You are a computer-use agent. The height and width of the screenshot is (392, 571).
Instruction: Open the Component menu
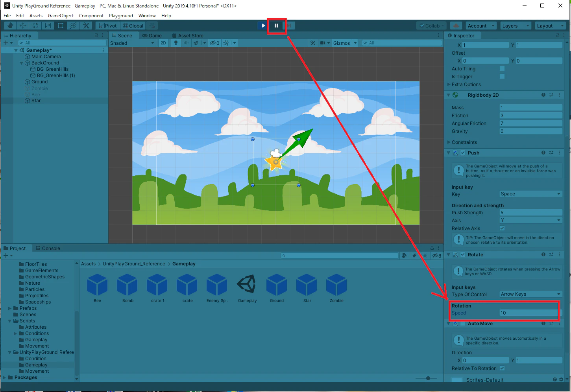(91, 16)
